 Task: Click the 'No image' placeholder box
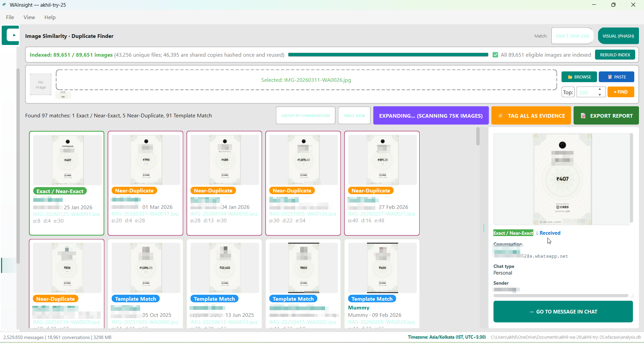[41, 84]
